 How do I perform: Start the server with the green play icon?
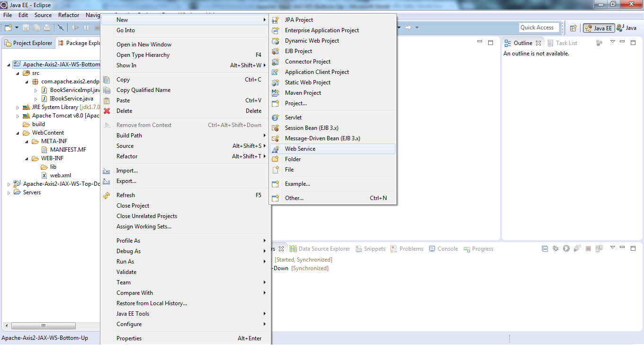coord(566,248)
